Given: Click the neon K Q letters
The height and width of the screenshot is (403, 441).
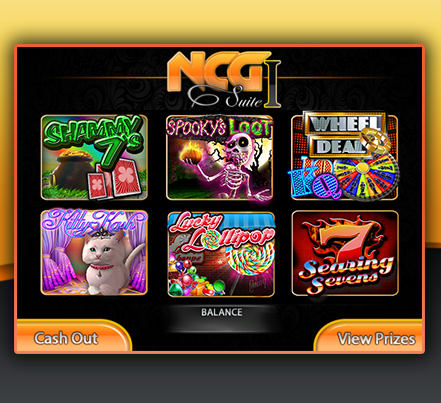Looking at the screenshot, I should tap(312, 180).
